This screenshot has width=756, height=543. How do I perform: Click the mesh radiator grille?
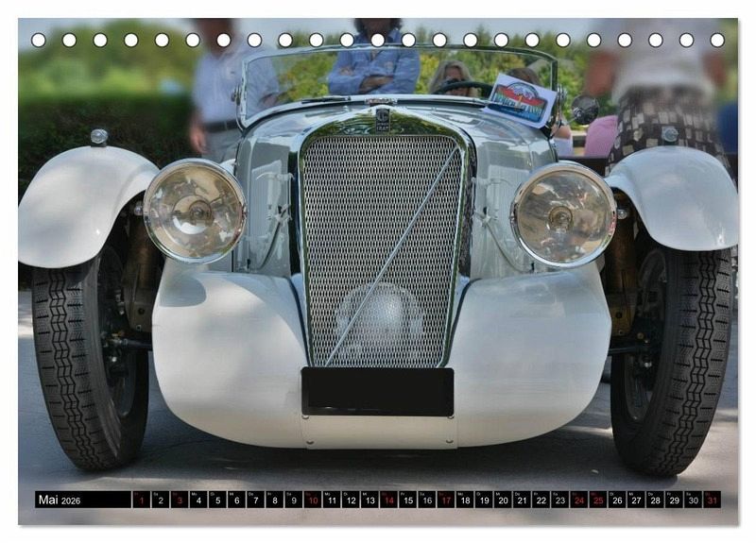(382, 250)
